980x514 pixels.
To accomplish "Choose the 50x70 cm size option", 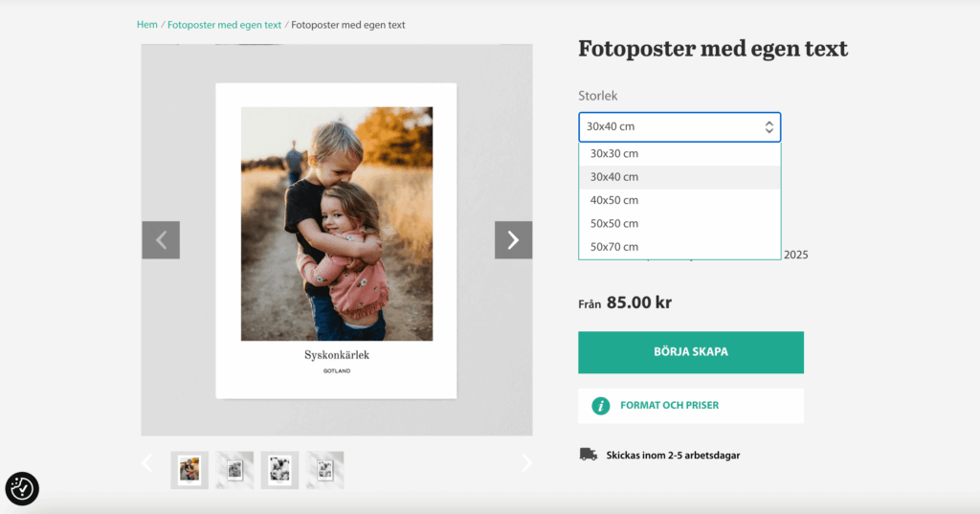I will (614, 247).
